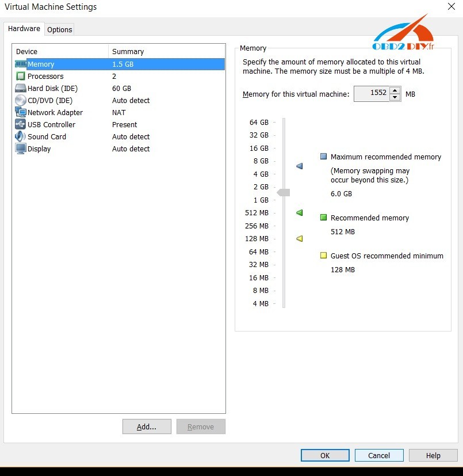The width and height of the screenshot is (463, 476).
Task: Click the Processors chip icon
Action: [x=21, y=76]
